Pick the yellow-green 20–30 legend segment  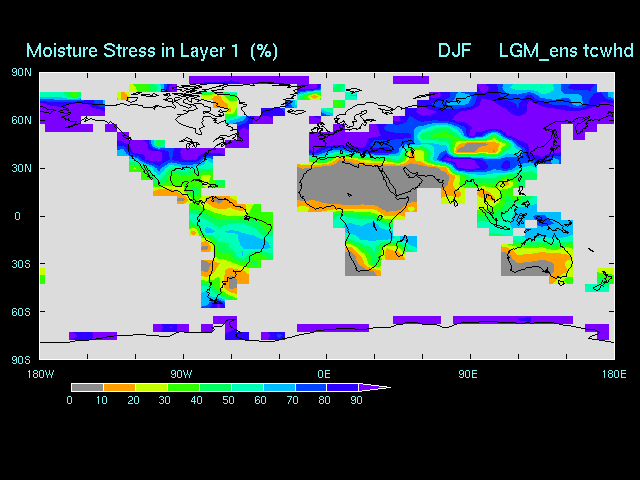click(150, 387)
